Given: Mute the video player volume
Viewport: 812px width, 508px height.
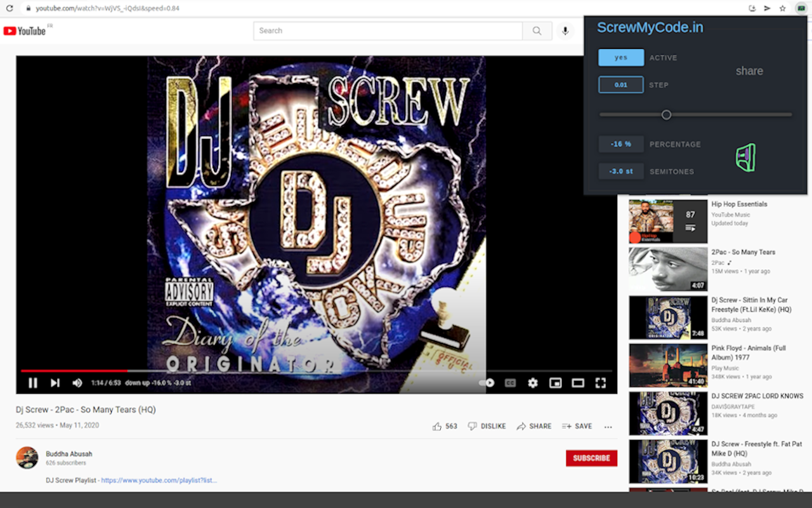Looking at the screenshot, I should point(77,383).
